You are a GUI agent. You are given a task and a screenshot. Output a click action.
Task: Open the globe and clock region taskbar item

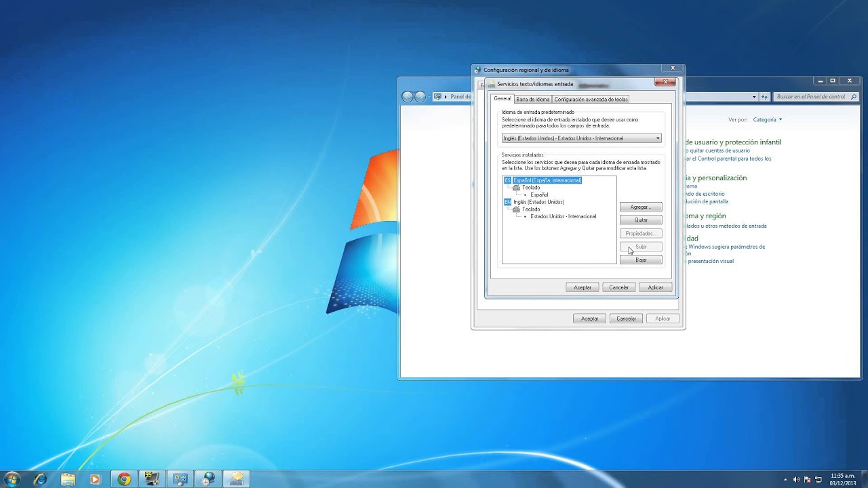[208, 479]
